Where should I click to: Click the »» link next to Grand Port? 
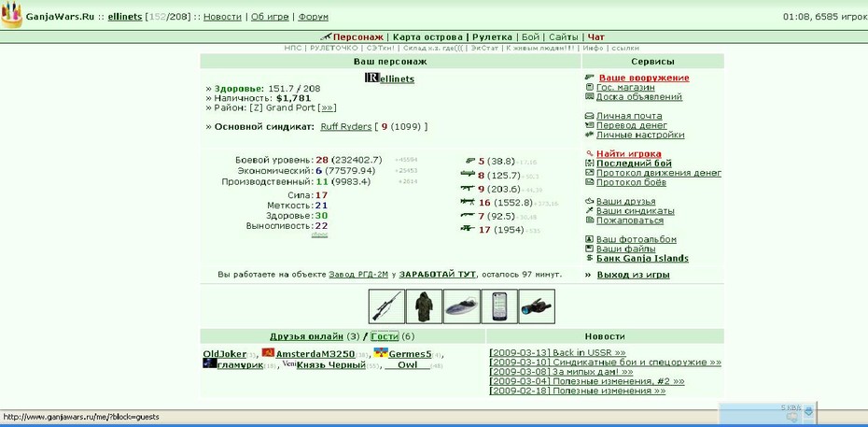point(328,108)
